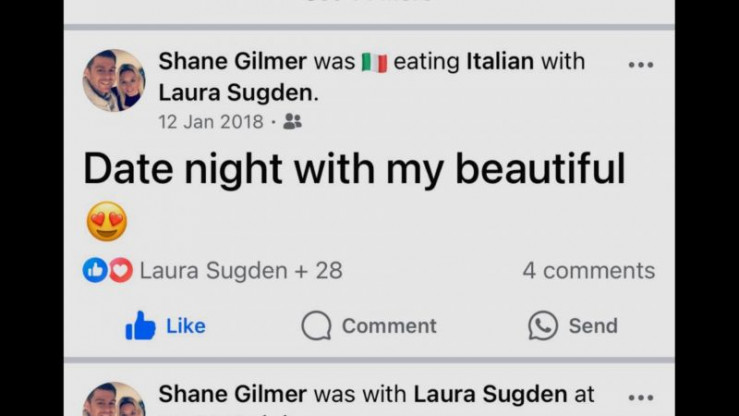Open the 12 Jan 2018 timestamp link
Image resolution: width=739 pixels, height=416 pixels.
211,122
